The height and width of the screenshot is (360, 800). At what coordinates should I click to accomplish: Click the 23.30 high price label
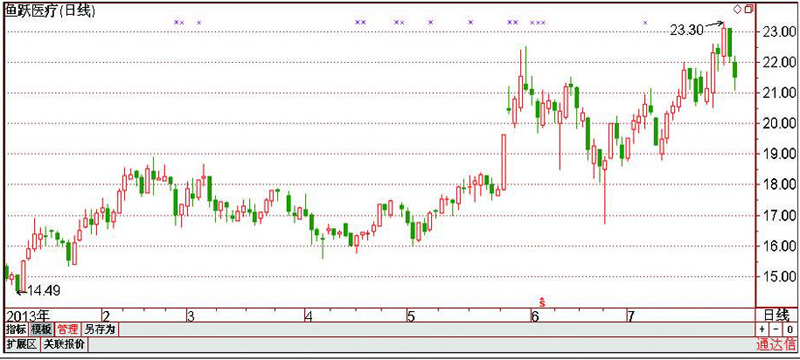coord(686,31)
